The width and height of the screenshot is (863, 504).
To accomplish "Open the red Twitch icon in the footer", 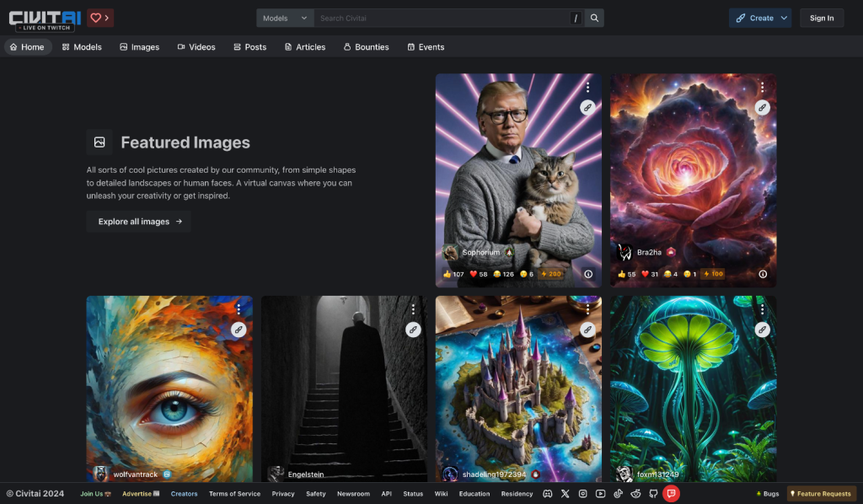I will (672, 494).
